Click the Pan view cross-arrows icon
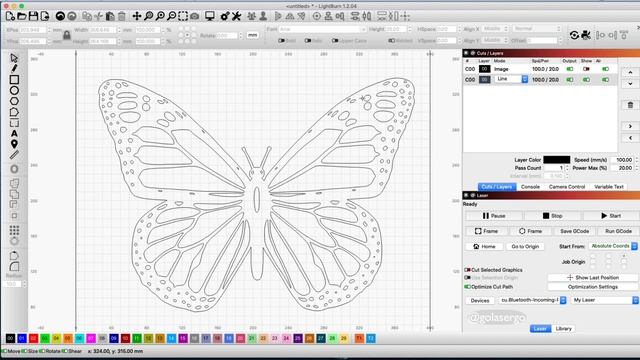Screen dimensions: 640x360 tap(137, 16)
